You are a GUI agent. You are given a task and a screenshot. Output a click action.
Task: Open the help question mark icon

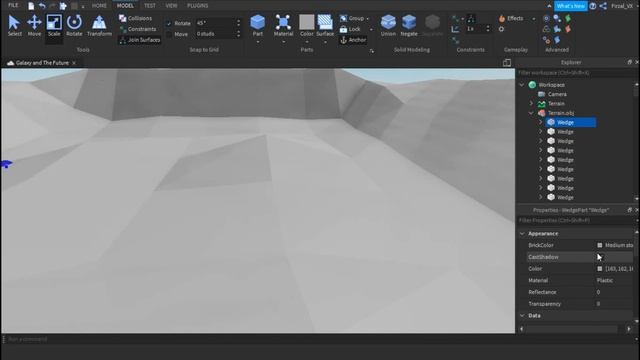pyautogui.click(x=593, y=6)
